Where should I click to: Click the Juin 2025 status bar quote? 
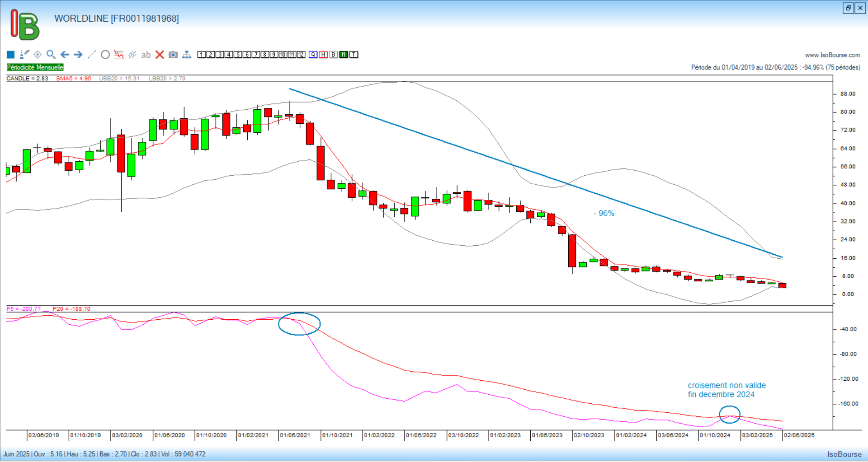(x=104, y=454)
